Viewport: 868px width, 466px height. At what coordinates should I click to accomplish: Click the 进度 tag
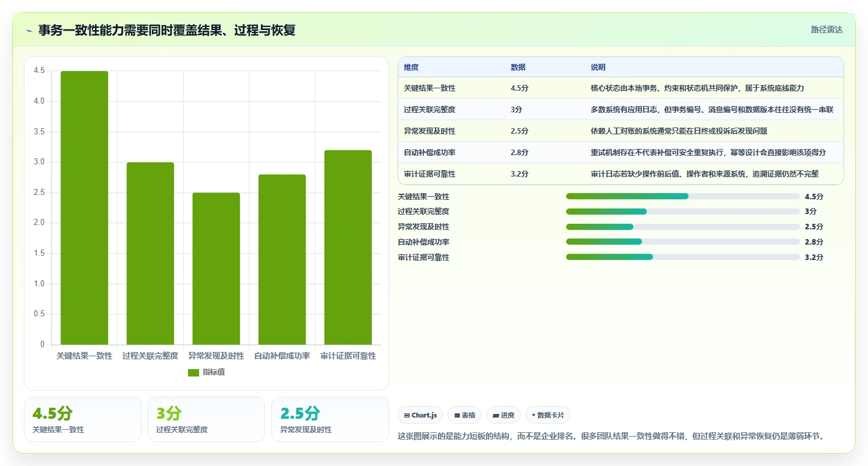[x=504, y=415]
